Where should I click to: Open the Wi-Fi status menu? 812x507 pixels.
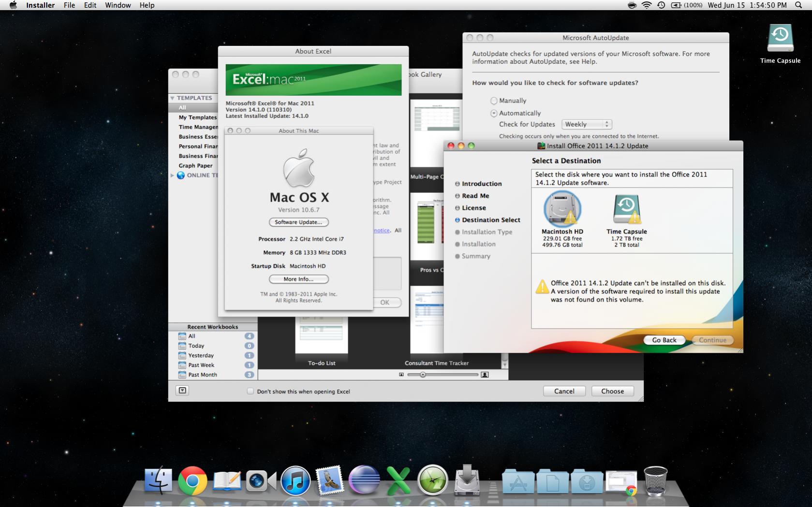tap(647, 5)
